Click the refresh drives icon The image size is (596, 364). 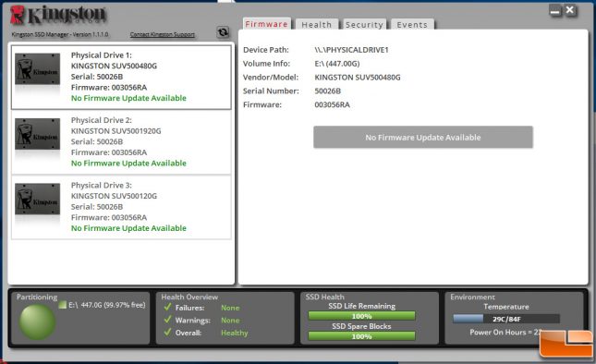tap(223, 32)
